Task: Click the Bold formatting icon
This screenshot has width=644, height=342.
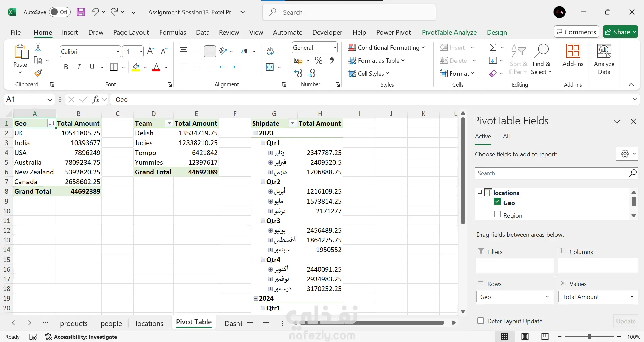Action: [x=66, y=67]
